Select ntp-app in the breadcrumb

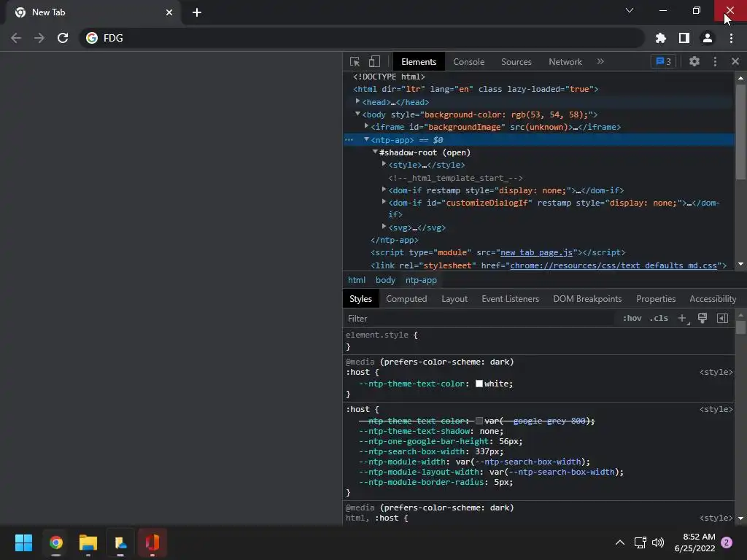point(421,280)
